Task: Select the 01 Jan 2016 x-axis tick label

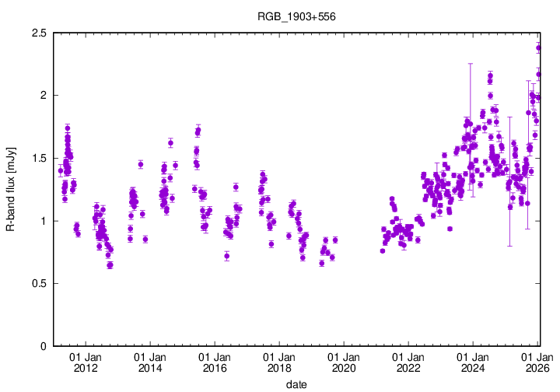Action: (215, 362)
